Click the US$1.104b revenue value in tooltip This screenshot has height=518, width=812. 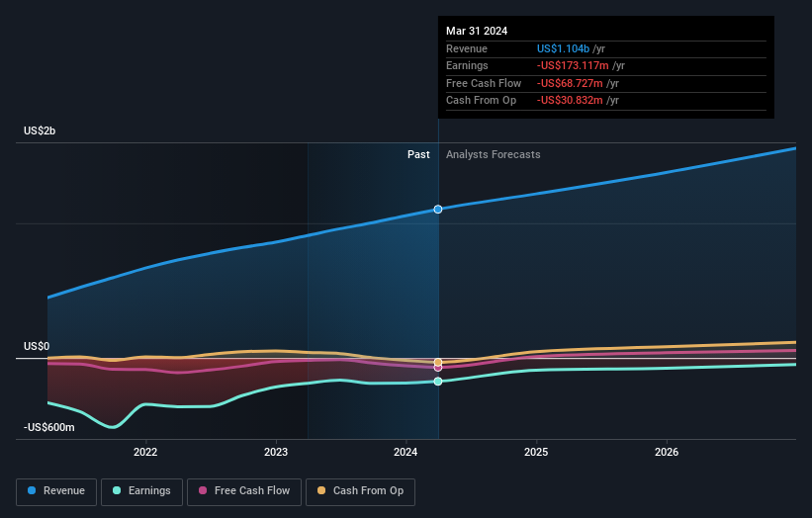click(x=563, y=48)
